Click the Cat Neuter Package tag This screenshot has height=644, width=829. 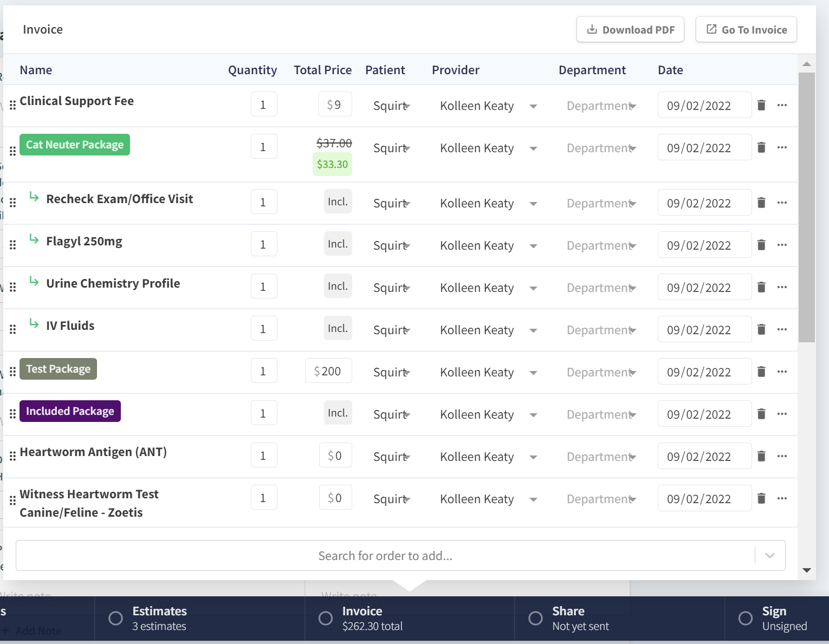(x=75, y=145)
